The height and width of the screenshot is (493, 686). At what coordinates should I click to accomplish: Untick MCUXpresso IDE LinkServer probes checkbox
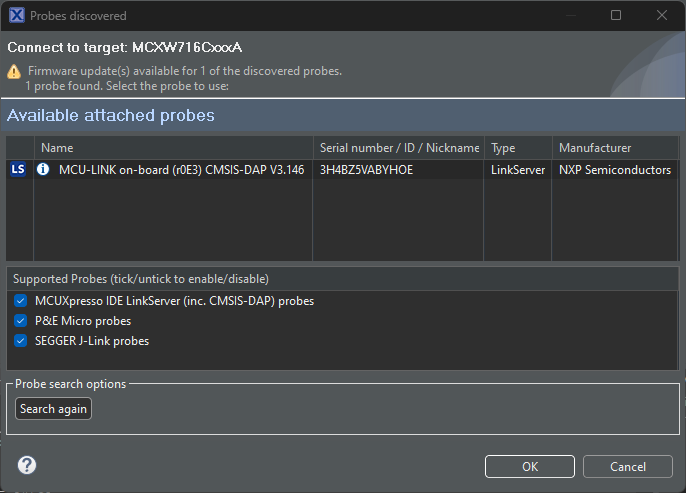coord(21,301)
